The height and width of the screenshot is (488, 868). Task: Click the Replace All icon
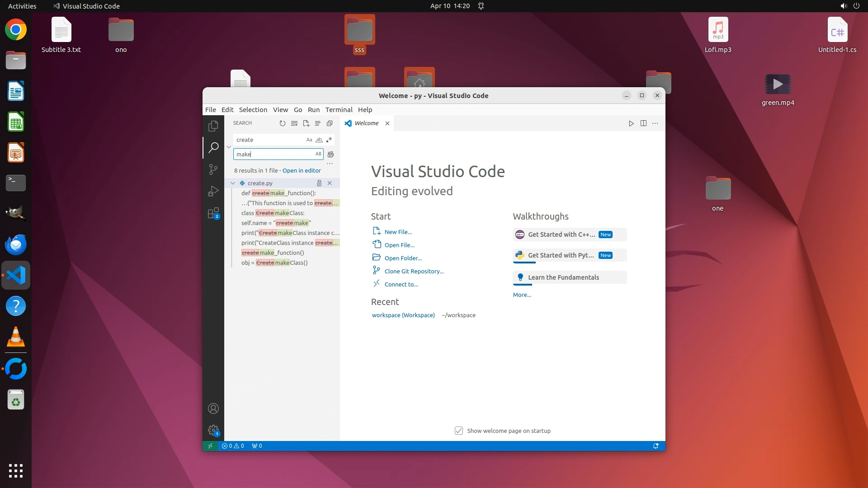pos(330,154)
